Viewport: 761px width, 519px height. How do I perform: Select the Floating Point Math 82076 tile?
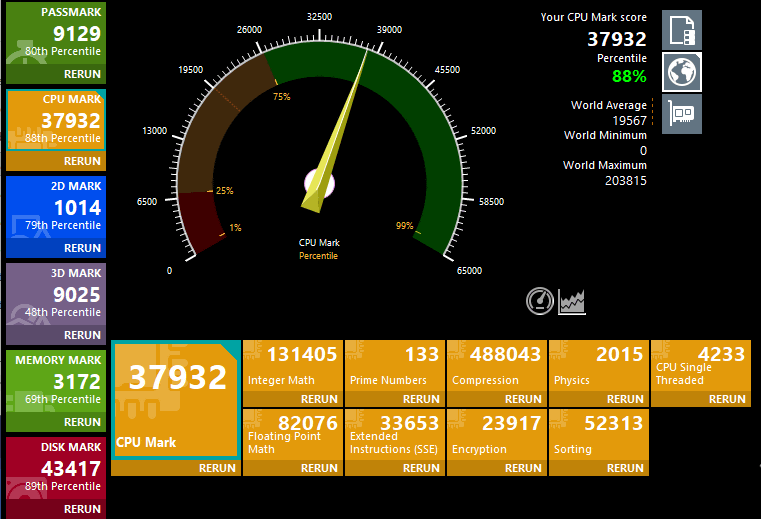click(293, 435)
